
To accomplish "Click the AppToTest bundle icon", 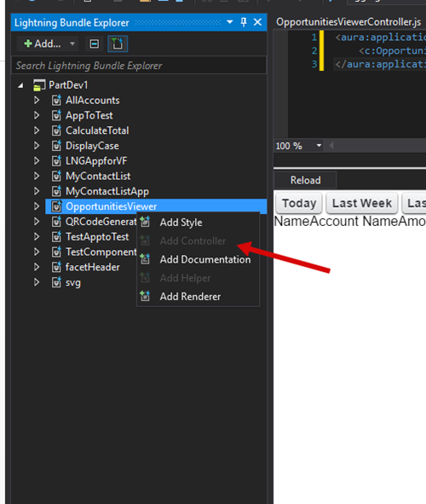I will click(56, 115).
